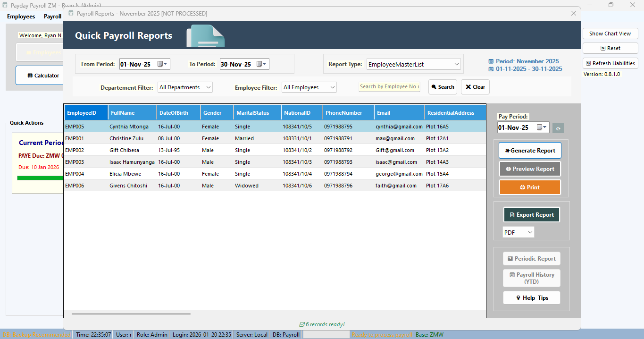The height and width of the screenshot is (339, 644).
Task: Click the Export Report button
Action: tap(531, 215)
